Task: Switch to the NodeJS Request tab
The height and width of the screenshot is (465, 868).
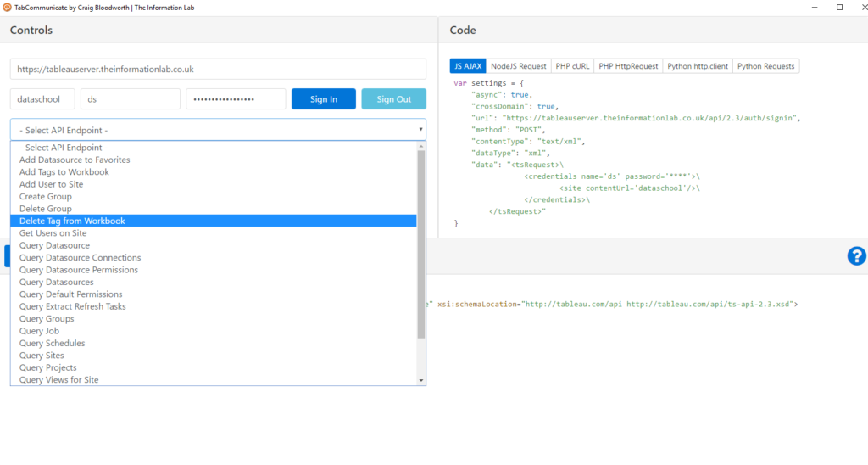Action: (518, 66)
